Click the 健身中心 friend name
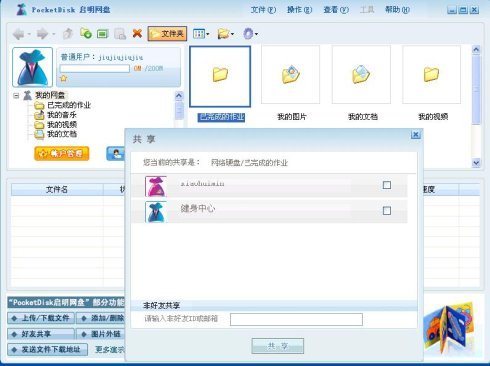This screenshot has width=490, height=366. 198,209
